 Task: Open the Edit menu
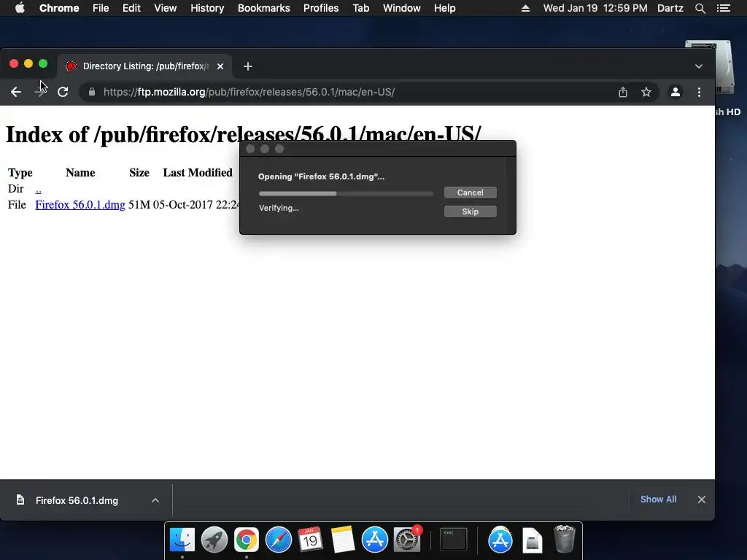[x=131, y=8]
